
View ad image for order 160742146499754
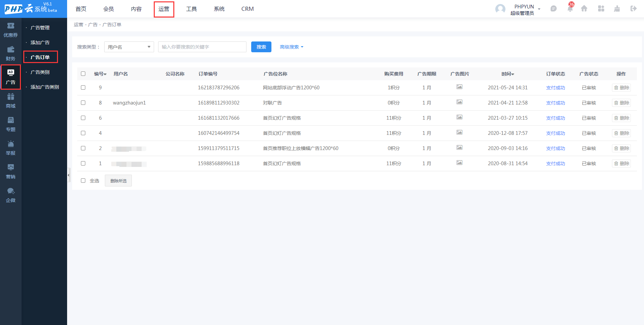click(x=459, y=132)
